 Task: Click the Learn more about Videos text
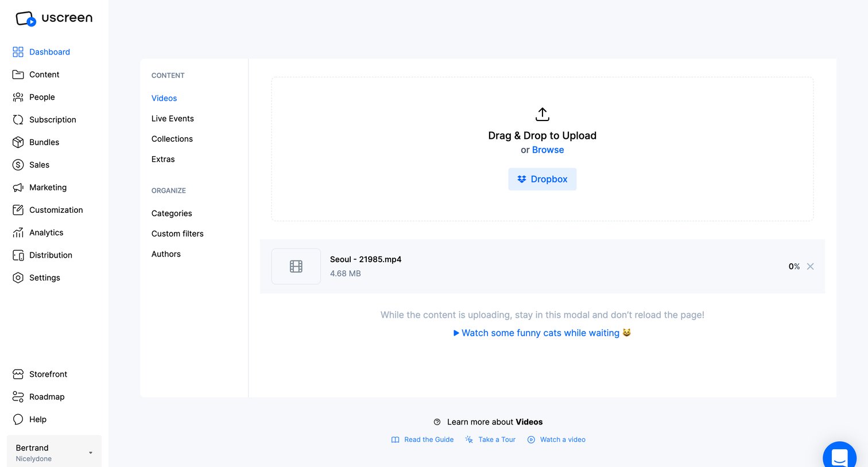tap(495, 422)
